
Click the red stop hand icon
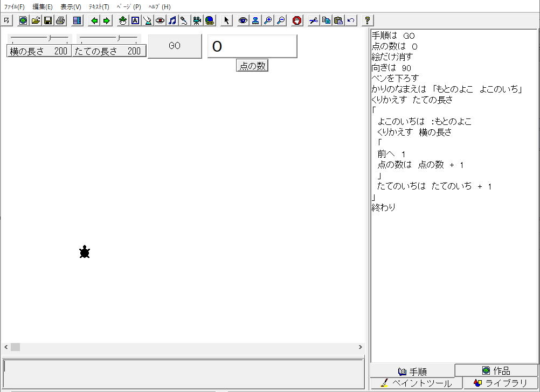pos(297,20)
